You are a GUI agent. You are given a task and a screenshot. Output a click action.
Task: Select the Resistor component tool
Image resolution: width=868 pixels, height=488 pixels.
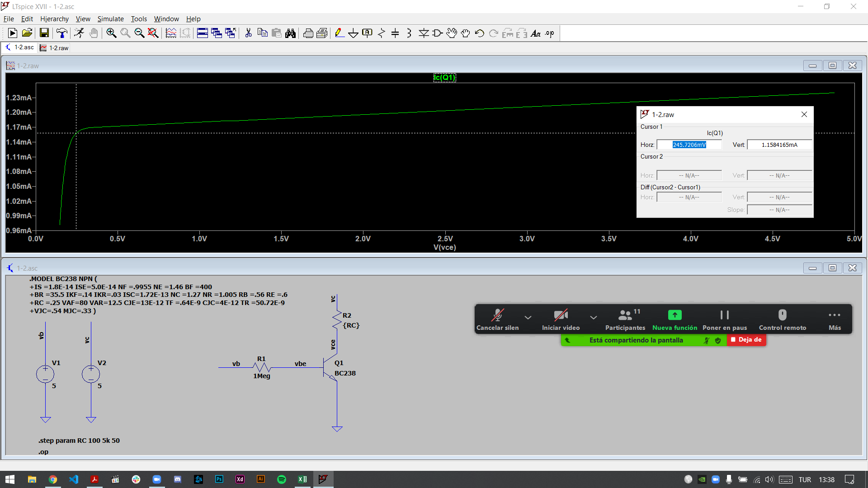[381, 33]
